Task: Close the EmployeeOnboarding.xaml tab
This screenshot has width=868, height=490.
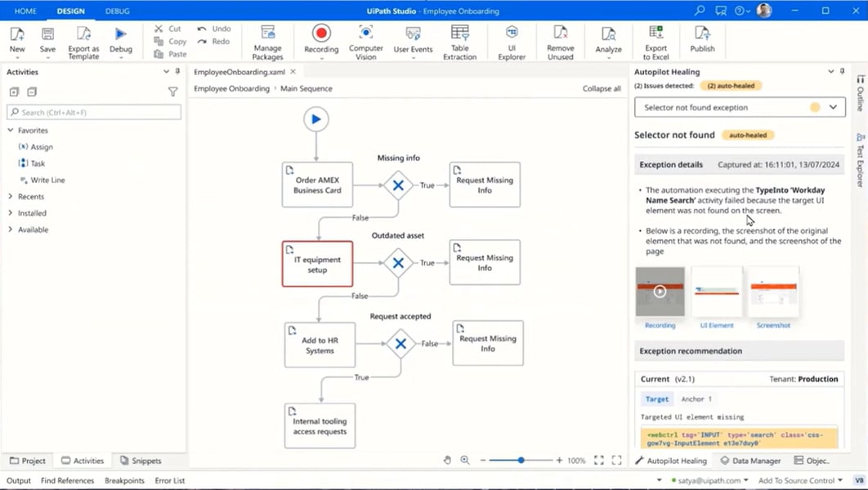Action: [293, 71]
